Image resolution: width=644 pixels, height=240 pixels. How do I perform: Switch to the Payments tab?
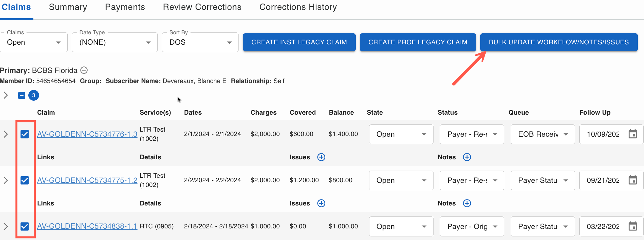point(125,7)
